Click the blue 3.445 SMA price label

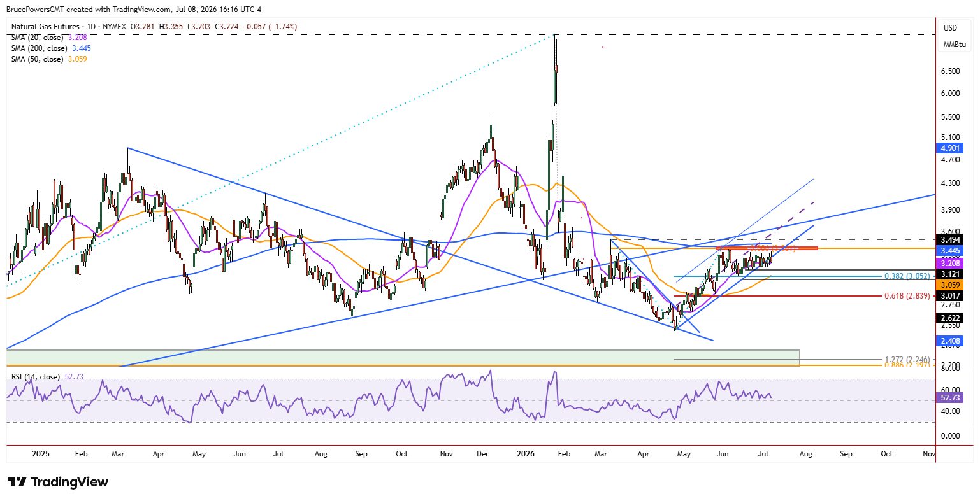[950, 251]
